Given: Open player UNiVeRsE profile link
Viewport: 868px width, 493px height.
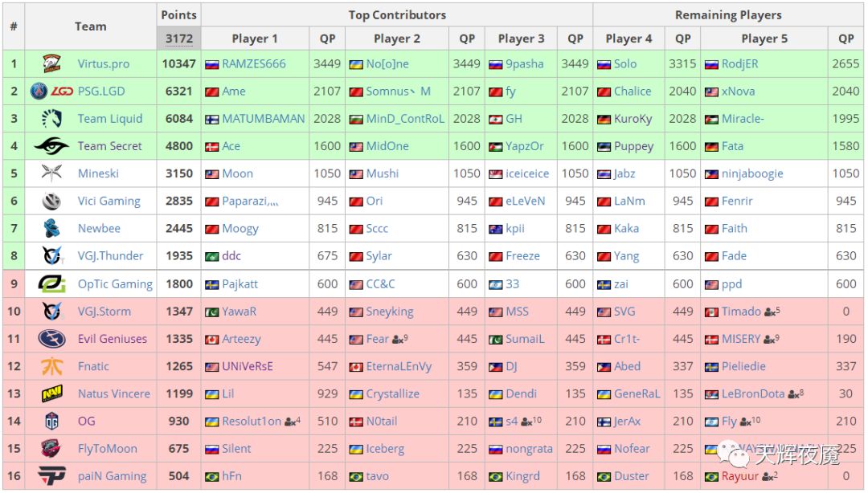Looking at the screenshot, I should click(248, 366).
